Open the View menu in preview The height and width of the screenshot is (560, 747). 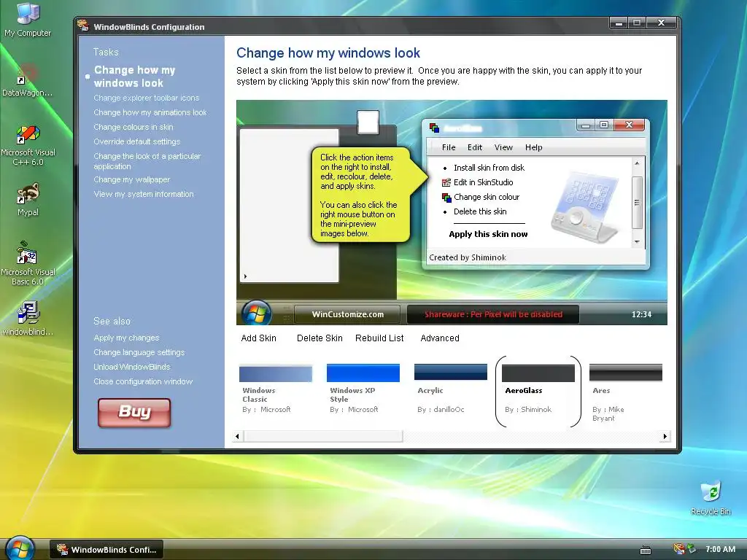[503, 147]
